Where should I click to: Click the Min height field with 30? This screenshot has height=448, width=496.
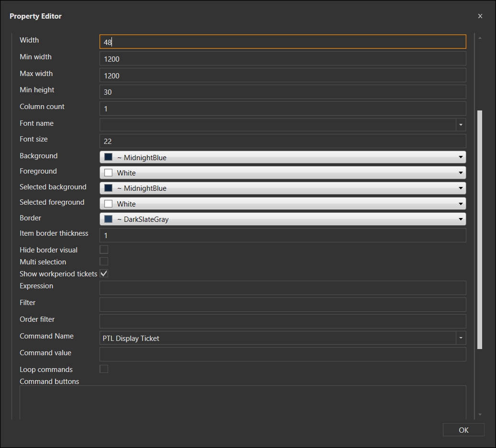click(x=283, y=92)
